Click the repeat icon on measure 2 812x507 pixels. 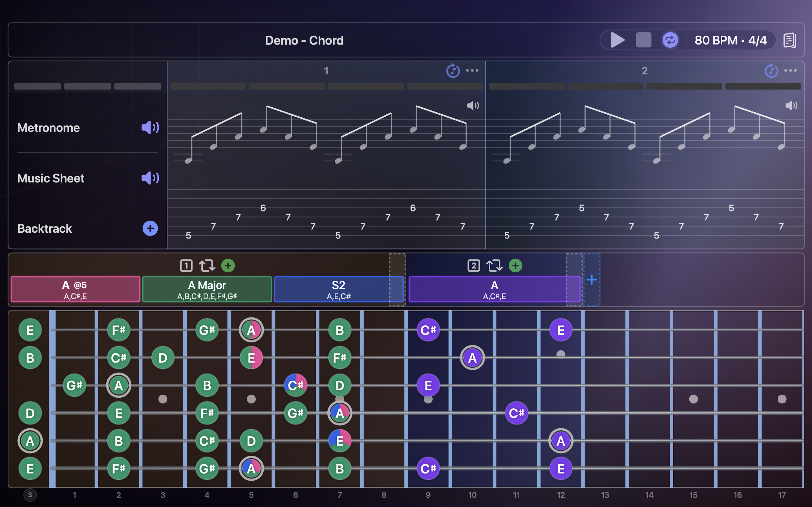[x=771, y=71]
